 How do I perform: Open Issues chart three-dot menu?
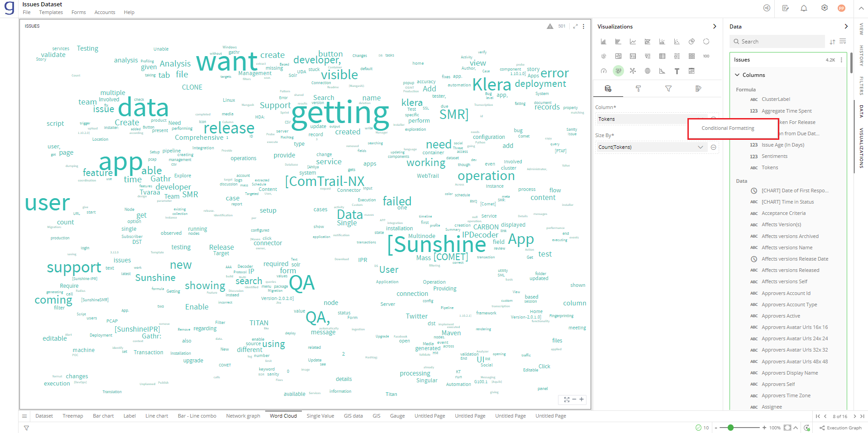[x=583, y=26]
